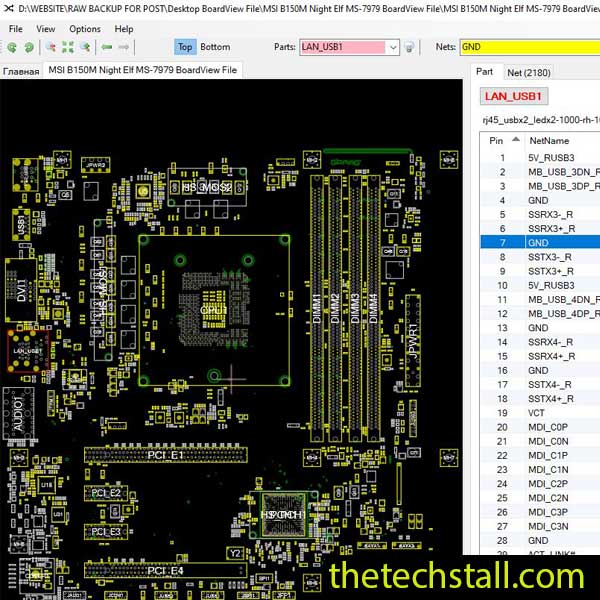Image resolution: width=600 pixels, height=600 pixels.
Task: Select pin 27 row MDI_C3N
Action: pyautogui.click(x=540, y=526)
